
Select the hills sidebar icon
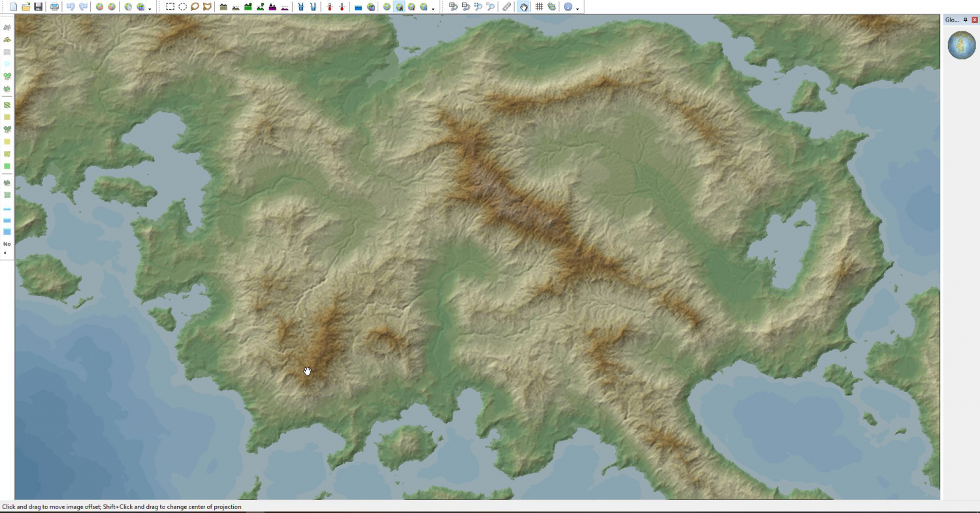(x=7, y=40)
